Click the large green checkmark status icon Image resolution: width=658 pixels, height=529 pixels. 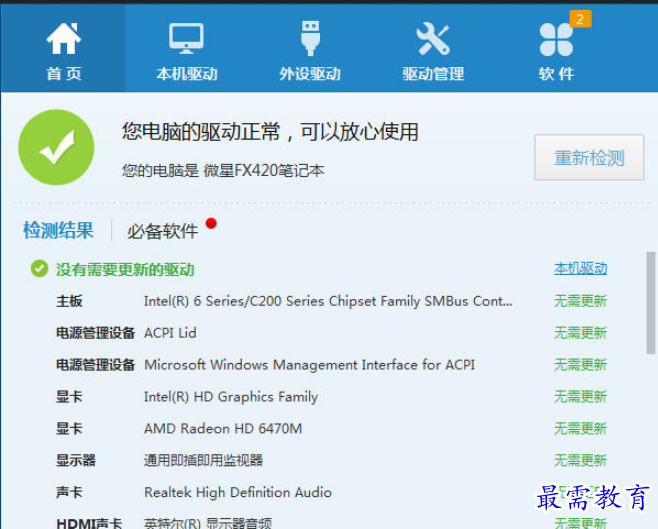point(56,147)
